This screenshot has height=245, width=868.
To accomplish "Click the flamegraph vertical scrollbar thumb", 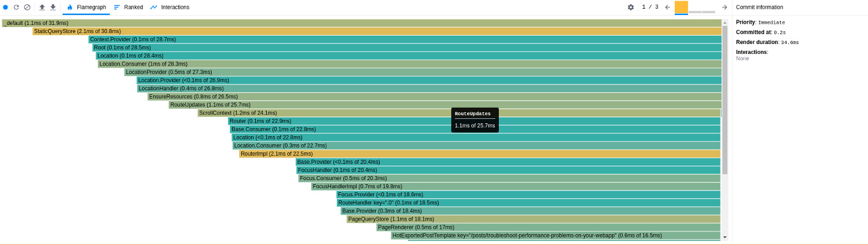I will (724, 100).
